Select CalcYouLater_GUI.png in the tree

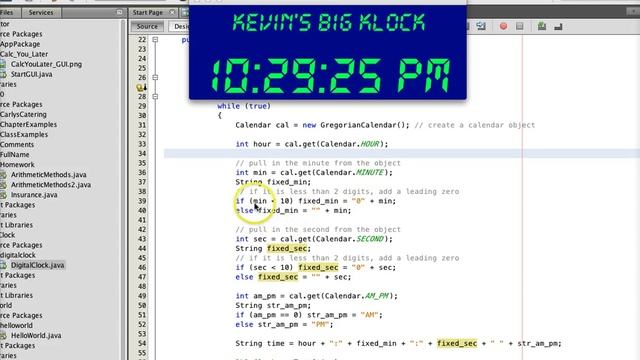point(46,64)
